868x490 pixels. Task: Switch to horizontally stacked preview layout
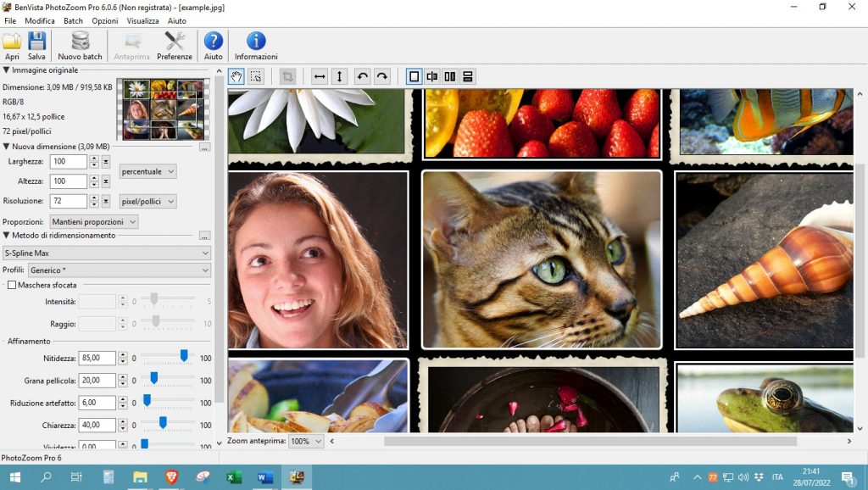[x=467, y=76]
